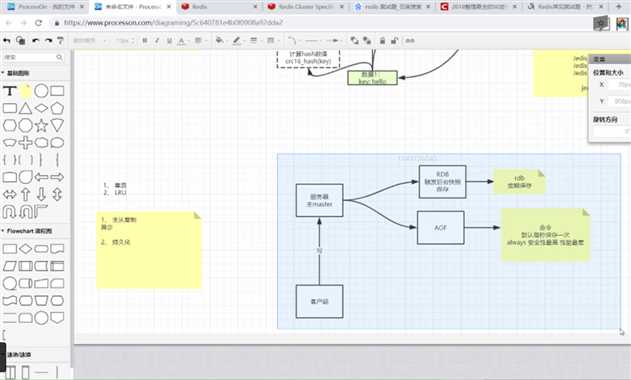Select the circle shape in basic shapes
The width and height of the screenshot is (631, 380).
pos(41,91)
